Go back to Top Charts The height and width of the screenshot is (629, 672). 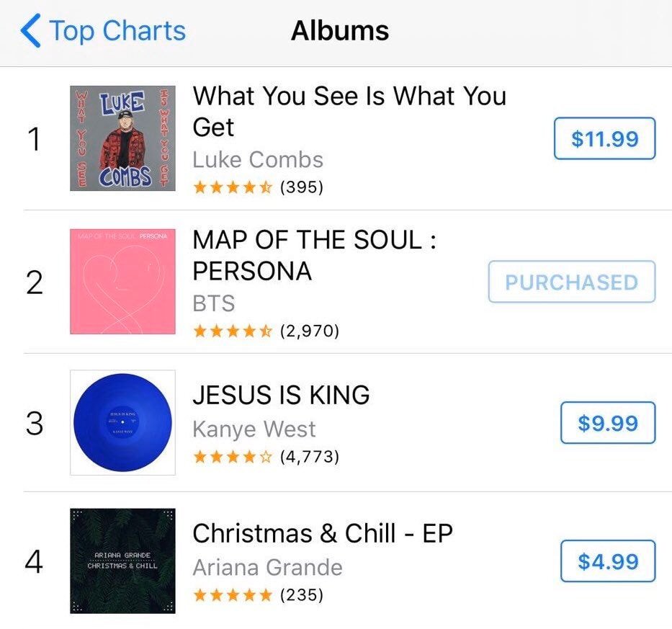(x=104, y=31)
